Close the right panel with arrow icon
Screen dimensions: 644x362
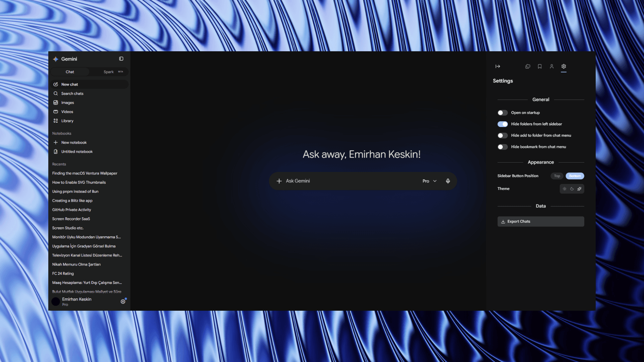tap(498, 66)
